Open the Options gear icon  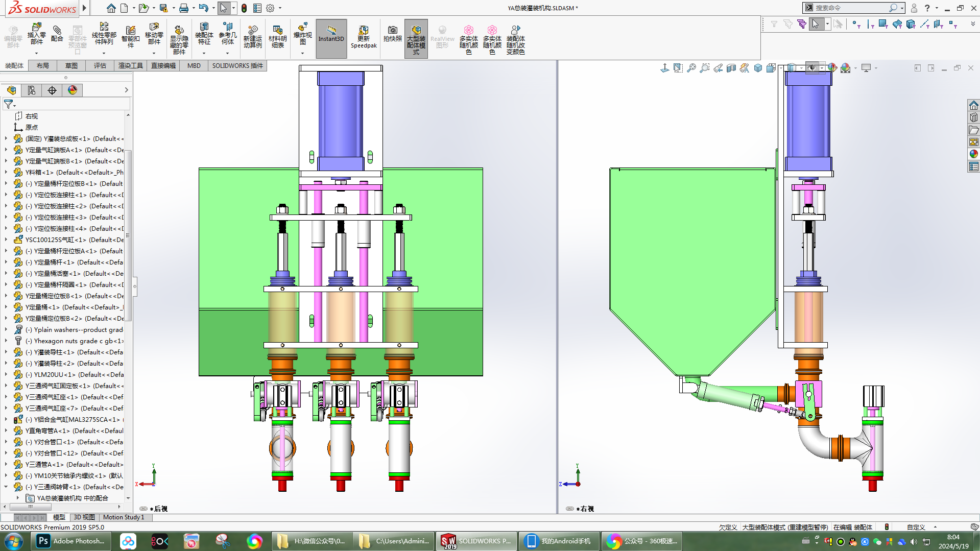pyautogui.click(x=271, y=8)
